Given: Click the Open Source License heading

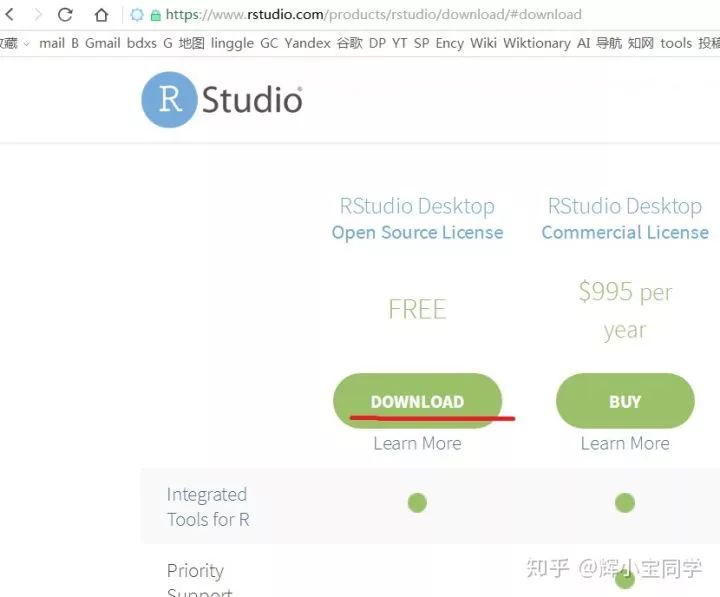Looking at the screenshot, I should coord(417,233).
